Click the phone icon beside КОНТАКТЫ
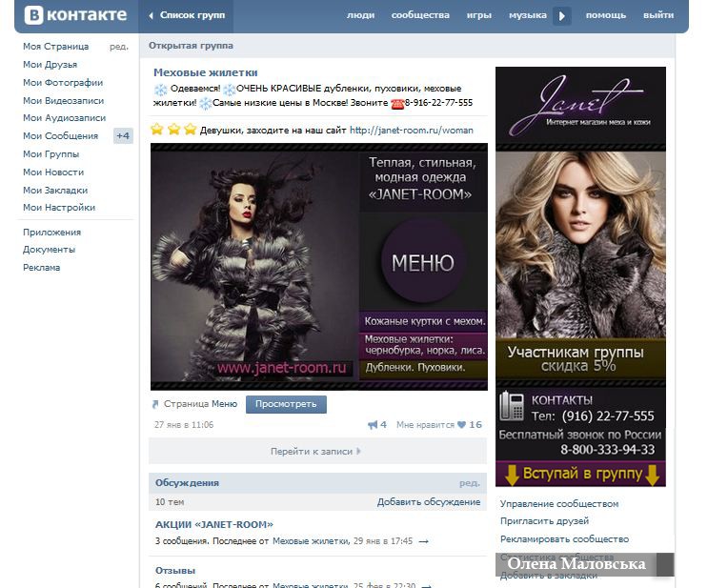This screenshot has height=588, width=728. tap(512, 405)
